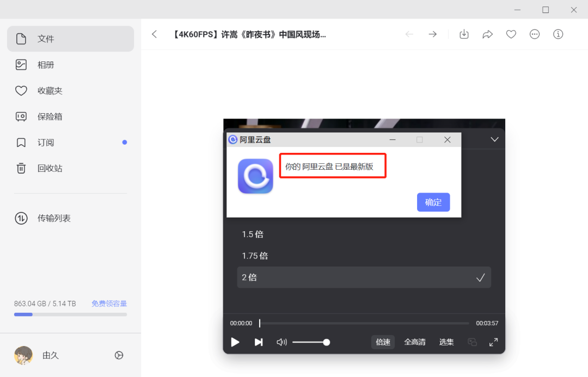Open the user avatar 由久
The width and height of the screenshot is (588, 377).
point(23,355)
